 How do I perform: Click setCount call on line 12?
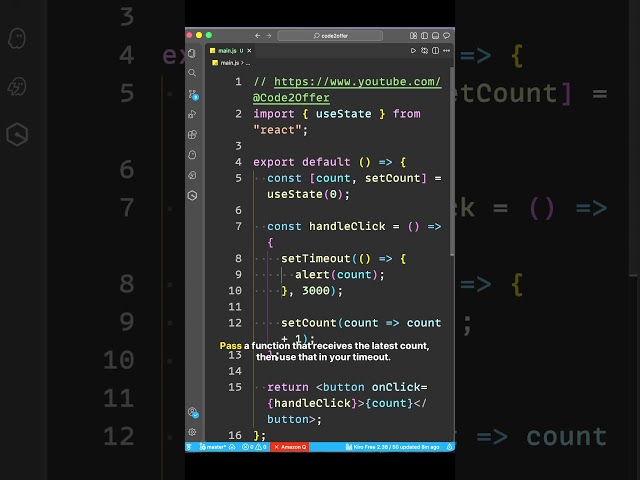pos(309,323)
